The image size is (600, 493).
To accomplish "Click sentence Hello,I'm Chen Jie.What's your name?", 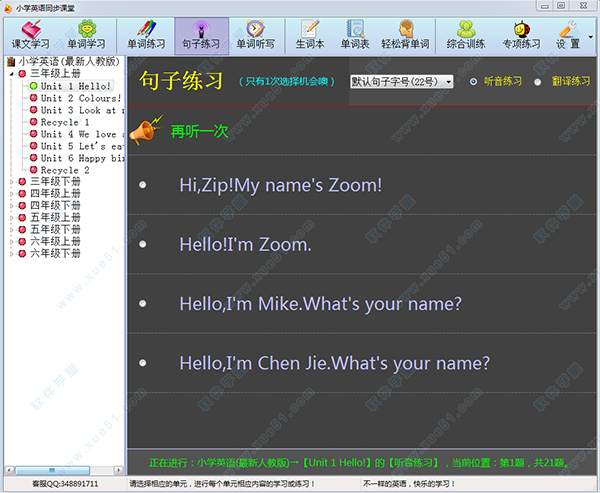I will point(334,363).
